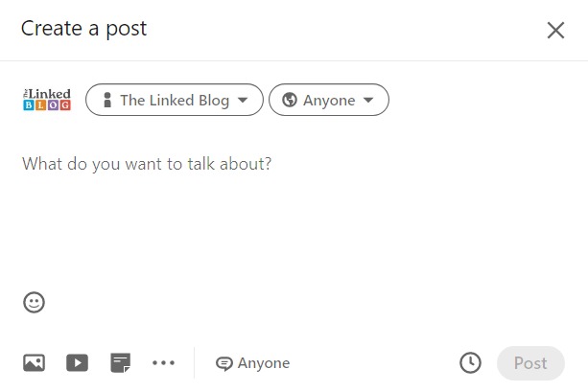588x392 pixels.
Task: Expand The Linked Blog author dropdown
Action: click(175, 100)
